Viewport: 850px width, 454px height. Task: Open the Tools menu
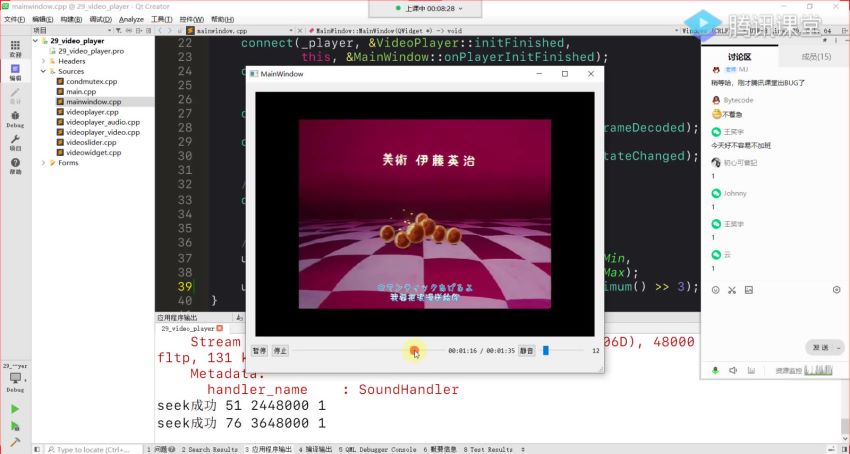(x=162, y=19)
